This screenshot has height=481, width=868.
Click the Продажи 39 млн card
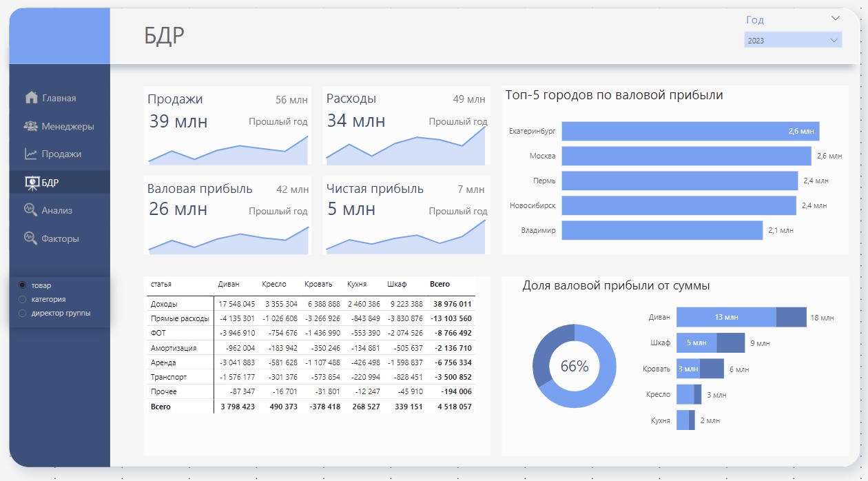227,125
